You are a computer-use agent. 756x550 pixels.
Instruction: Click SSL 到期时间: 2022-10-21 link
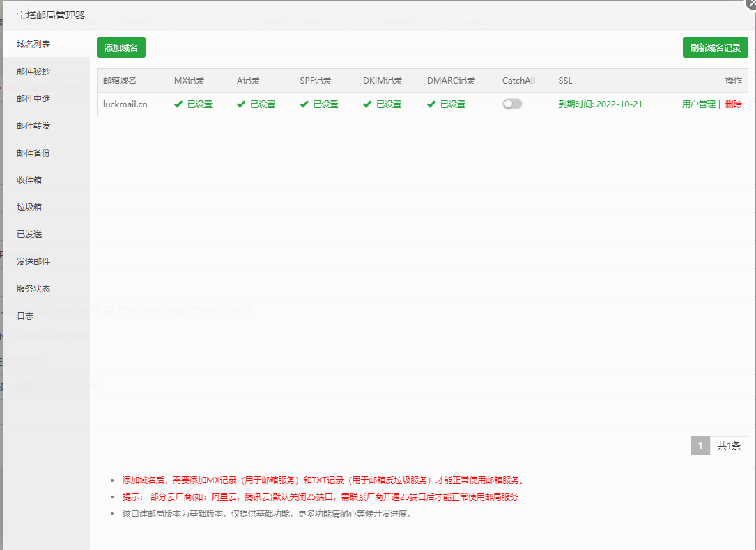click(x=600, y=104)
